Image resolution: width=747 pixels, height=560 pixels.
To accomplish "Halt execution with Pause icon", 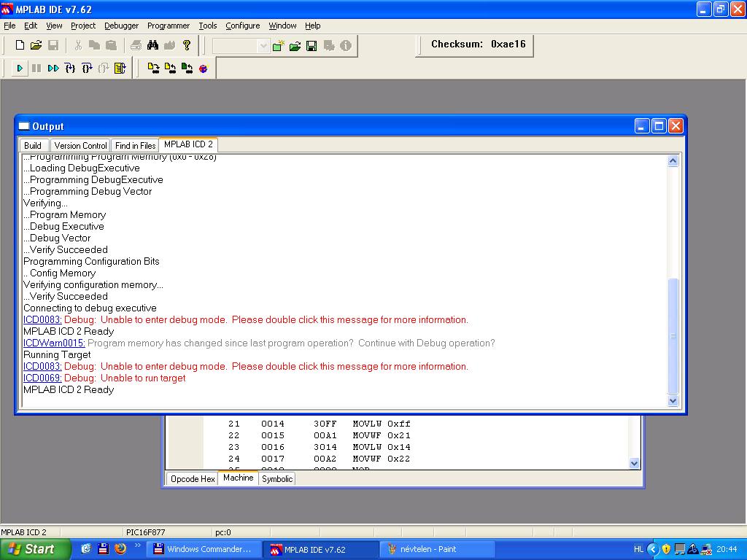I will coord(36,69).
